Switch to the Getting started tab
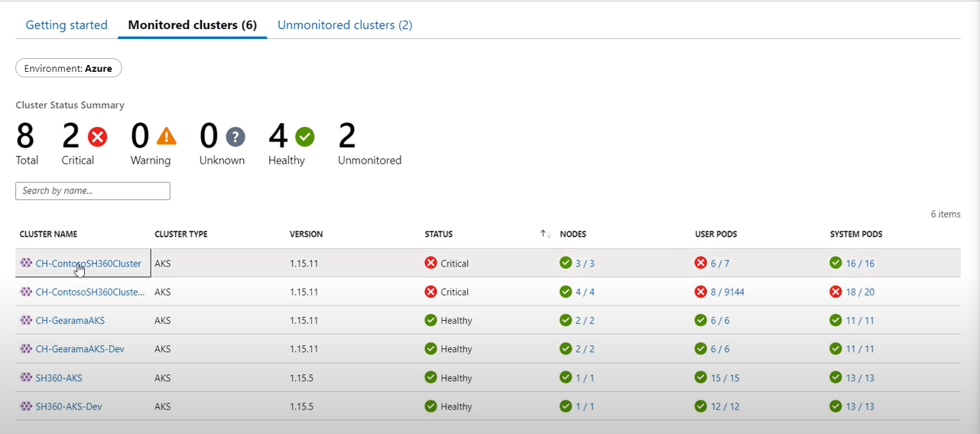Screen dimensions: 980x434 [67, 25]
